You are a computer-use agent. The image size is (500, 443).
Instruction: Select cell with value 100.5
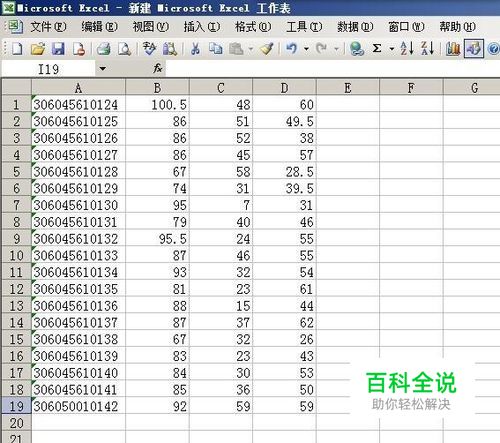(x=157, y=105)
